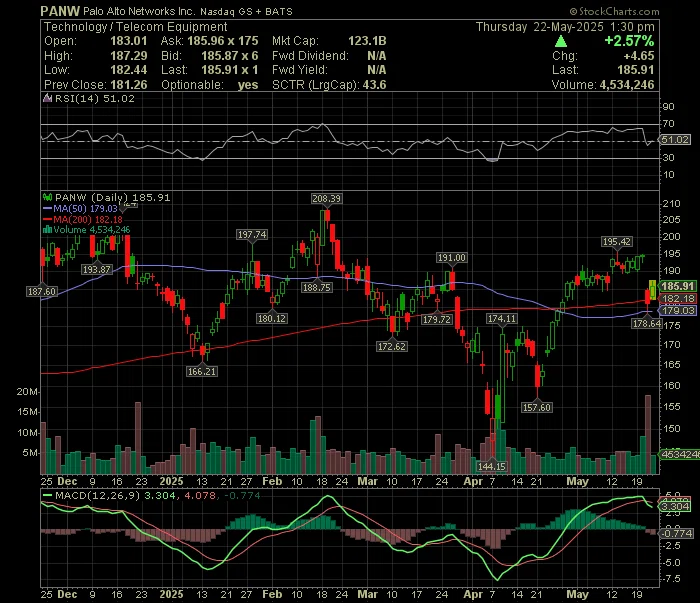Click the 188.75 price label on the chart
Screen dimensions: 700x603
pos(317,288)
